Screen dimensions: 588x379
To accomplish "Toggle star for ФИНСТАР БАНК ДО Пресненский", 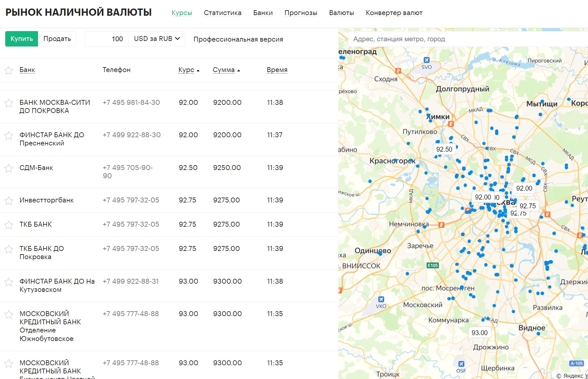I will 9,135.
